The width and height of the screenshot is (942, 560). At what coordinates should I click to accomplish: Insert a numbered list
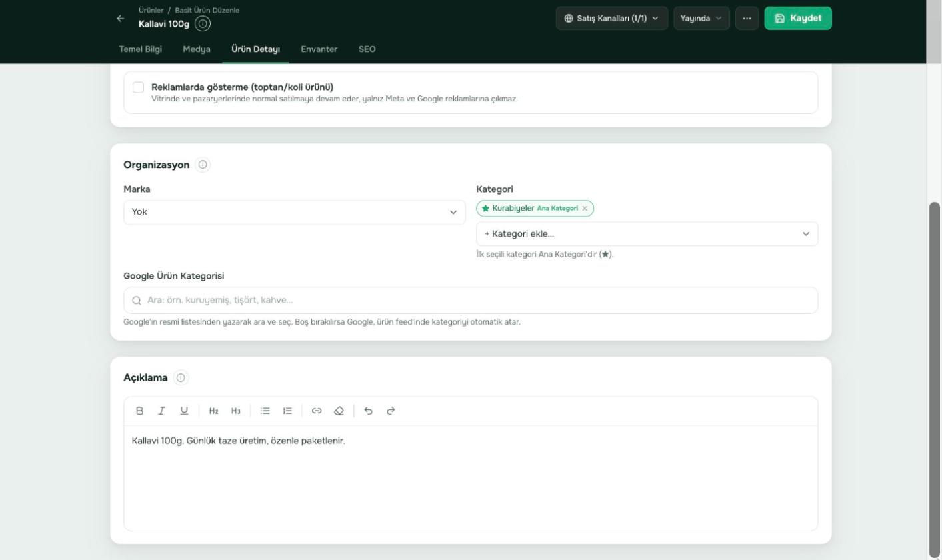click(287, 411)
